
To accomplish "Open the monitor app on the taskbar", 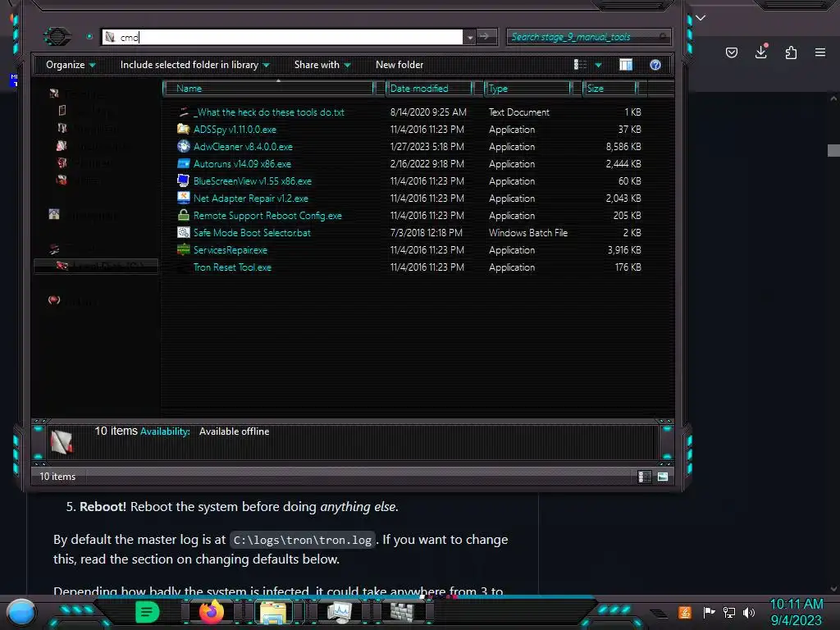I will 339,612.
